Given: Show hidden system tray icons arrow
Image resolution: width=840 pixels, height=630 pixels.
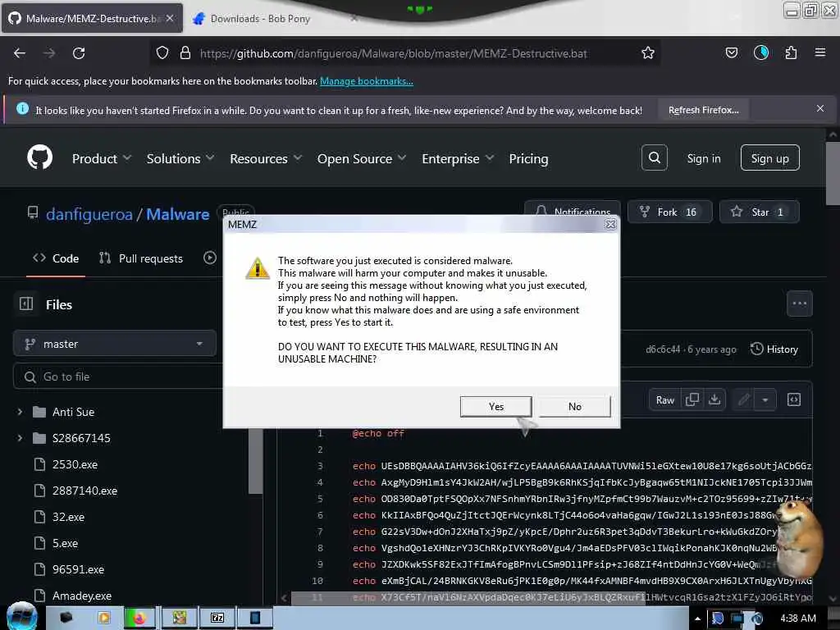Looking at the screenshot, I should (x=697, y=619).
